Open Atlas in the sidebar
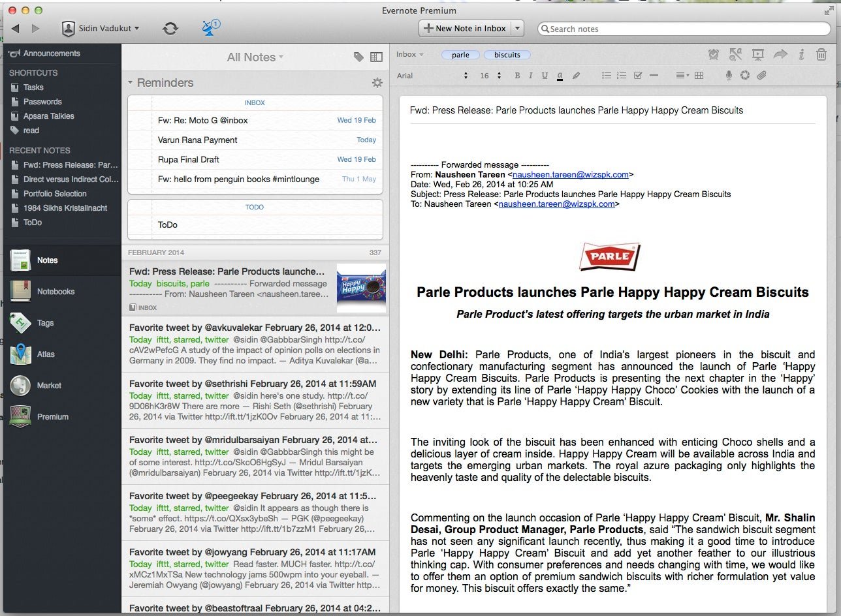This screenshot has width=841, height=616. (61, 354)
